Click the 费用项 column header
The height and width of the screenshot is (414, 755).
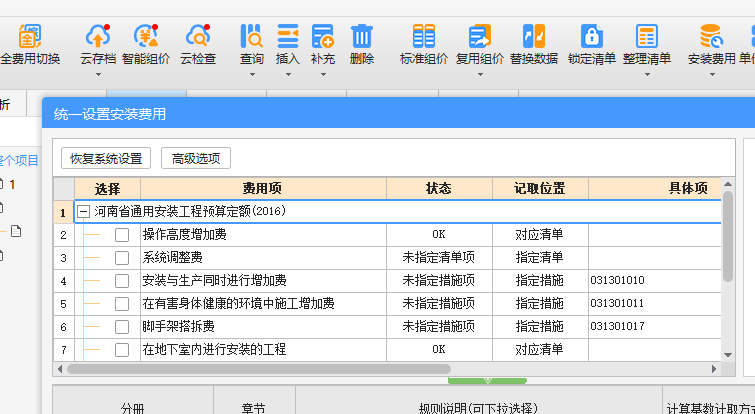coord(263,189)
